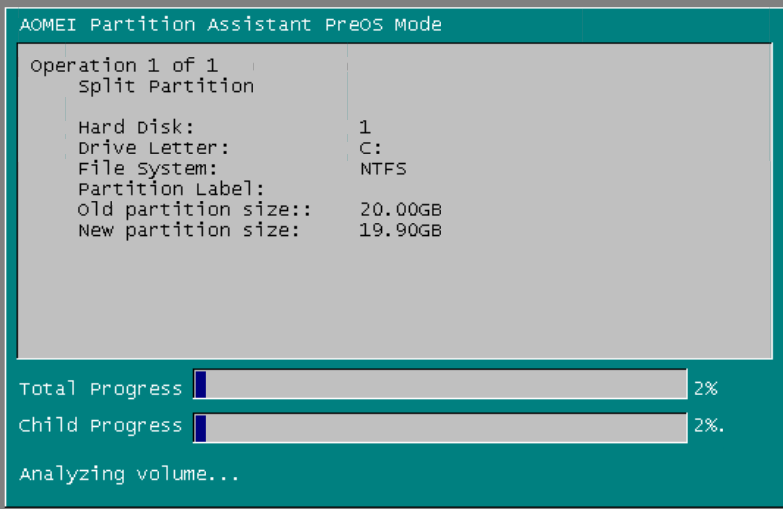Click the 'File System:' label
Viewport: 783px width, 509px height.
pyautogui.click(x=147, y=168)
